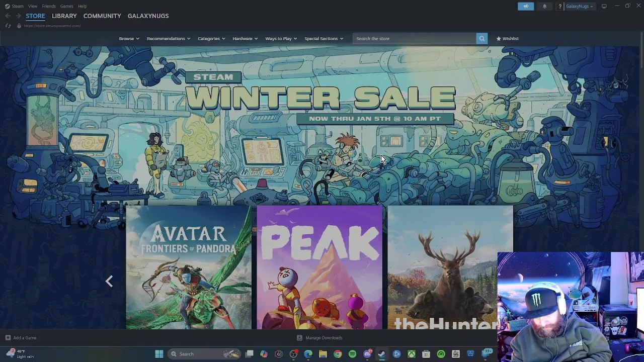The width and height of the screenshot is (644, 362).
Task: Open the notifications bell
Action: (544, 6)
